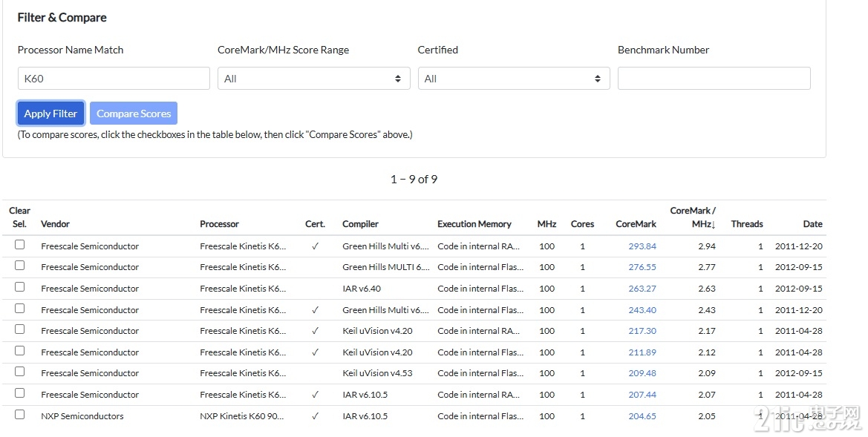This screenshot has height=437, width=868.
Task: Click the 2.43 CoreMark/MHz value
Action: pos(707,310)
